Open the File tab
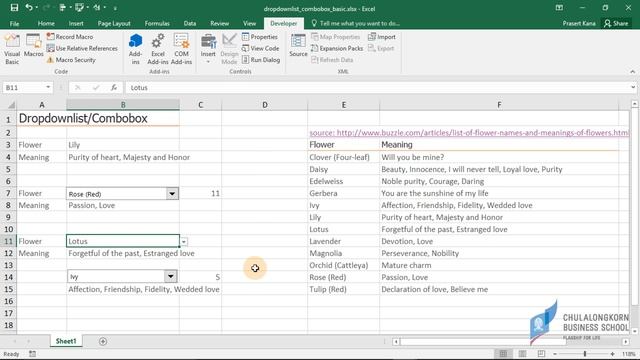This screenshot has width=640, height=360. pyautogui.click(x=14, y=23)
